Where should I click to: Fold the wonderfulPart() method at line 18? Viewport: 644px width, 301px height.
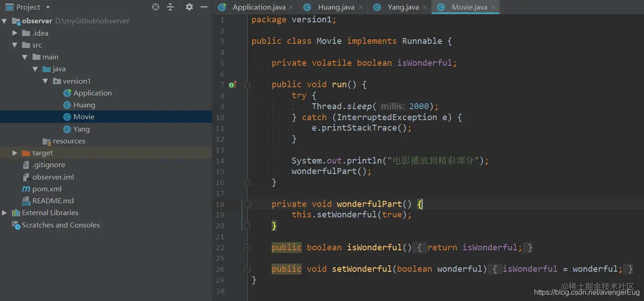tap(247, 204)
